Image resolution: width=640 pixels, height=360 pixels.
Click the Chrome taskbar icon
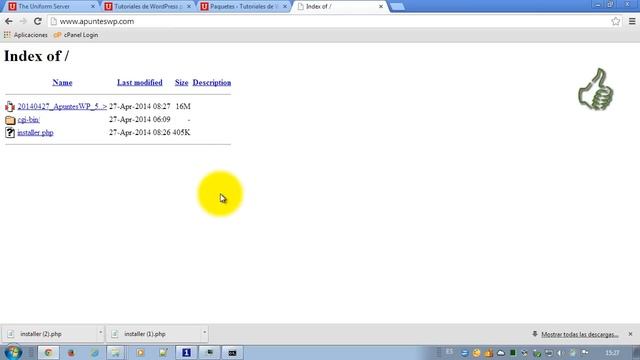point(48,353)
